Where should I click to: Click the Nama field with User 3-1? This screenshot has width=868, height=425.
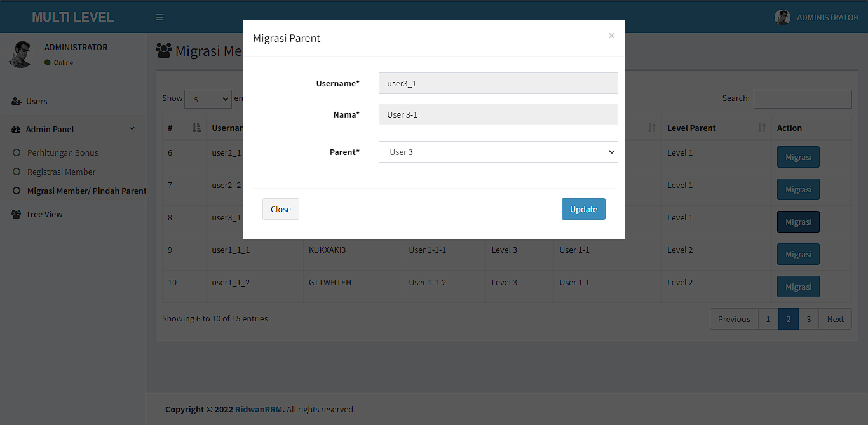[x=498, y=114]
